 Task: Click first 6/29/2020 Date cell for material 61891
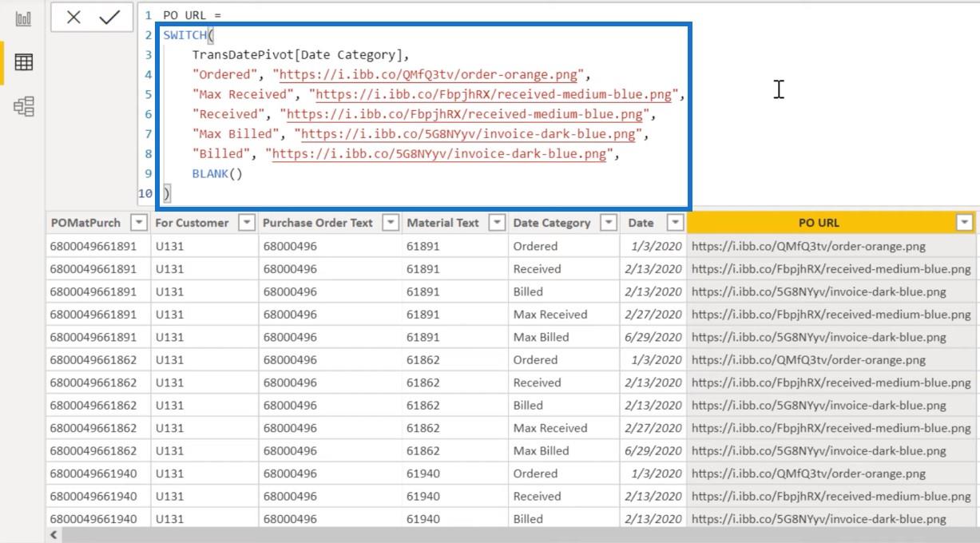pos(652,337)
